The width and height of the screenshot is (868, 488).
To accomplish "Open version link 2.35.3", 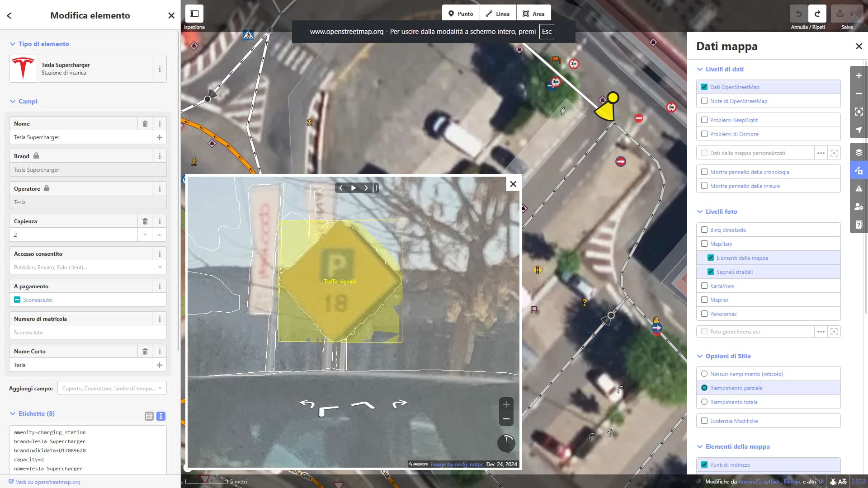I will click(859, 482).
